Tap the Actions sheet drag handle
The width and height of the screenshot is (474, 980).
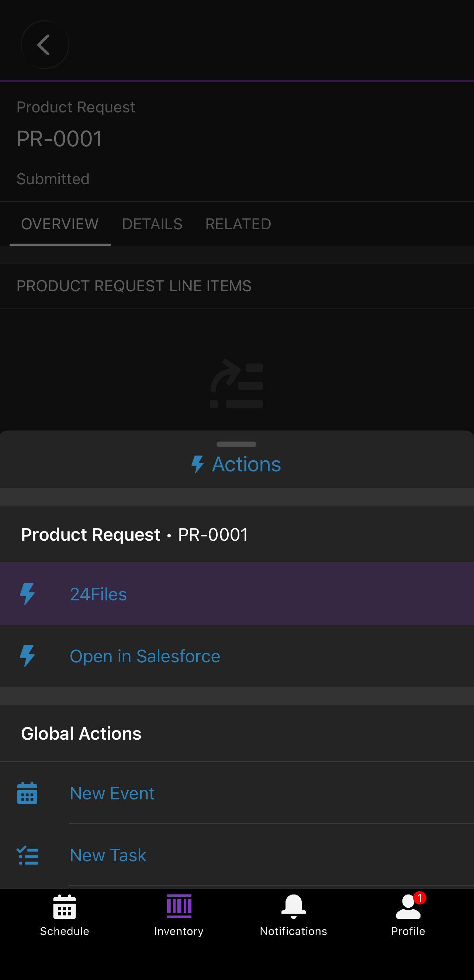[236, 444]
